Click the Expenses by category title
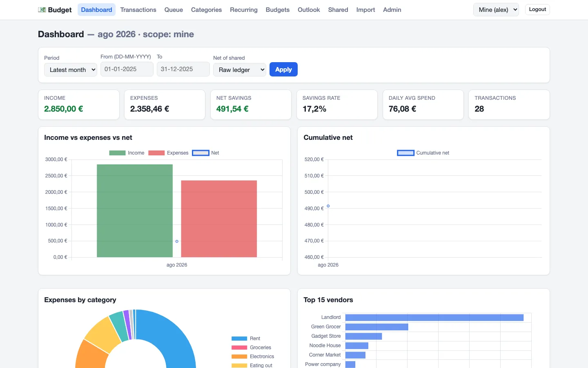Viewport: 588px width, 368px height. coord(80,300)
